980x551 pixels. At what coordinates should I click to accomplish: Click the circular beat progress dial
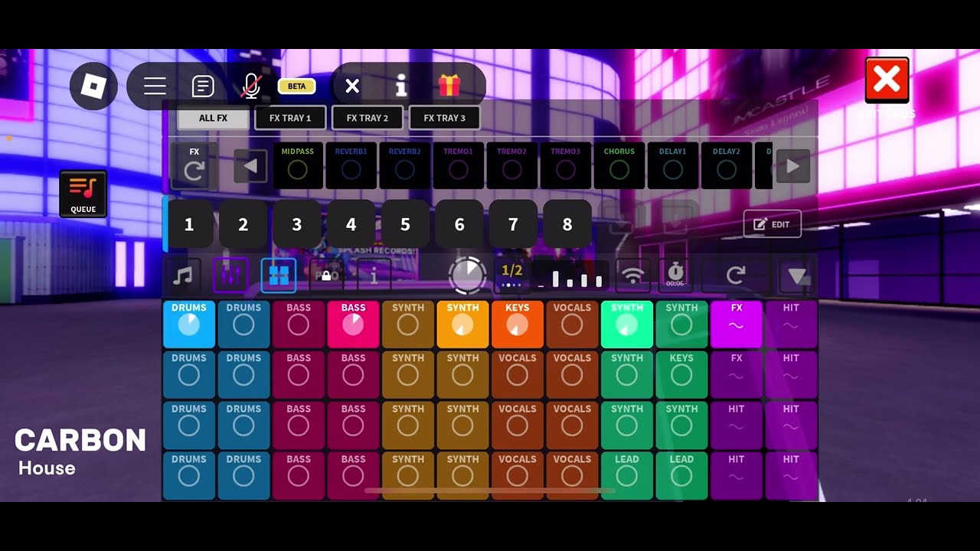pyautogui.click(x=467, y=275)
